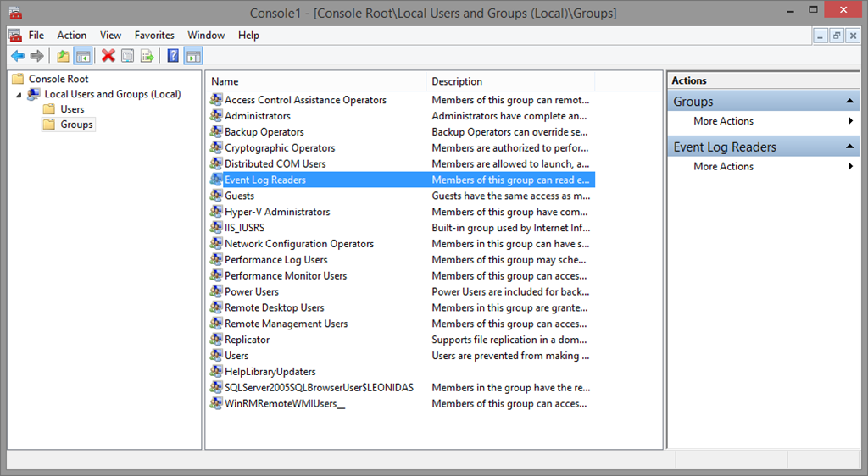This screenshot has height=476, width=868.
Task: Click the Up one level folder icon
Action: [63, 56]
